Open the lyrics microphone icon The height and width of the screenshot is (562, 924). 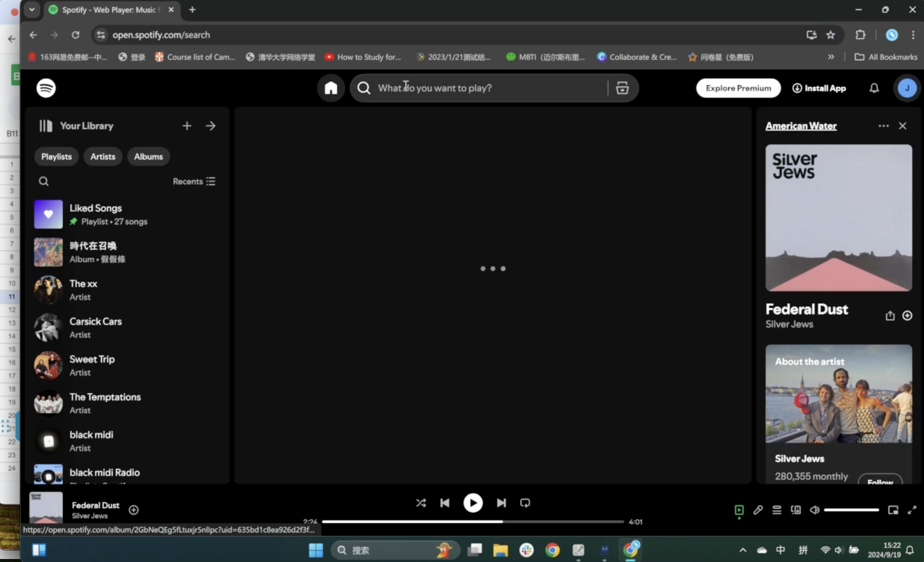758,510
